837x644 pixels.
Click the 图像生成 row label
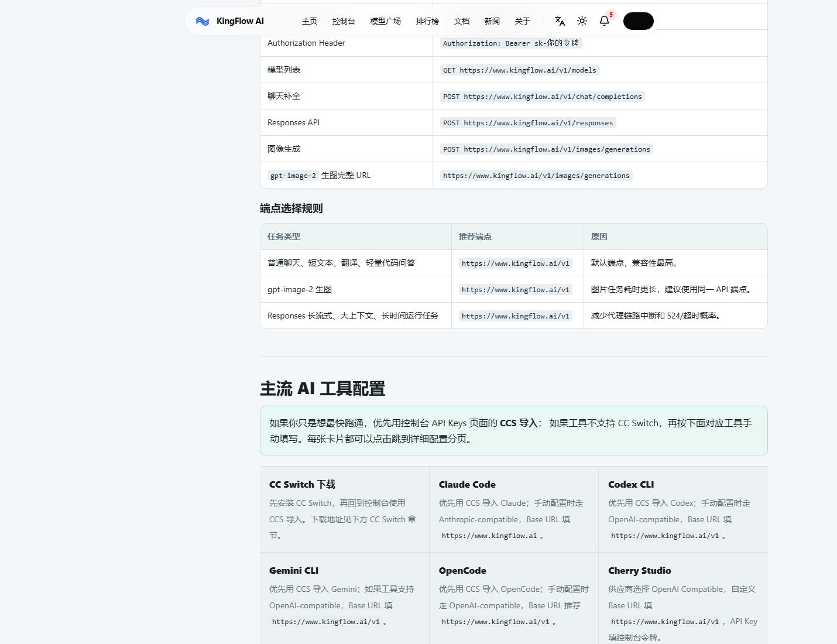pos(284,149)
